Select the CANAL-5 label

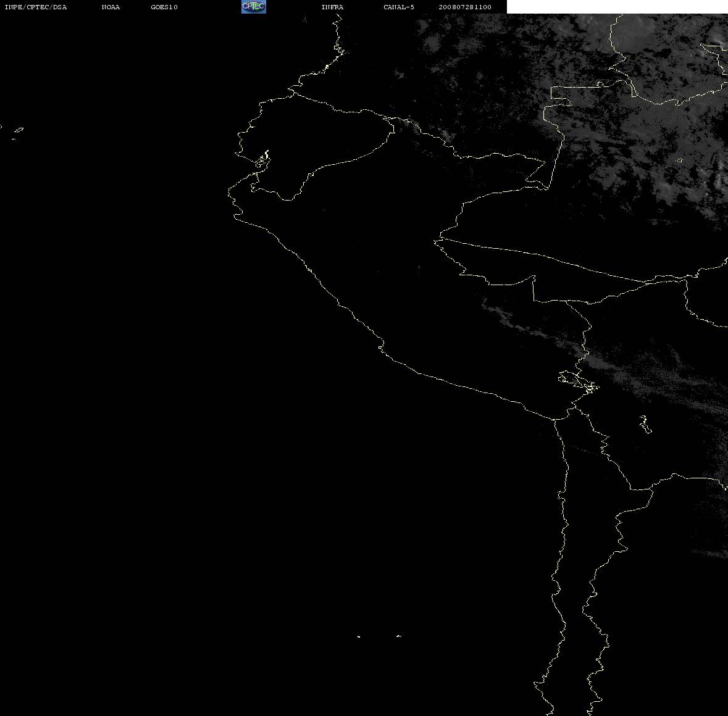point(398,7)
